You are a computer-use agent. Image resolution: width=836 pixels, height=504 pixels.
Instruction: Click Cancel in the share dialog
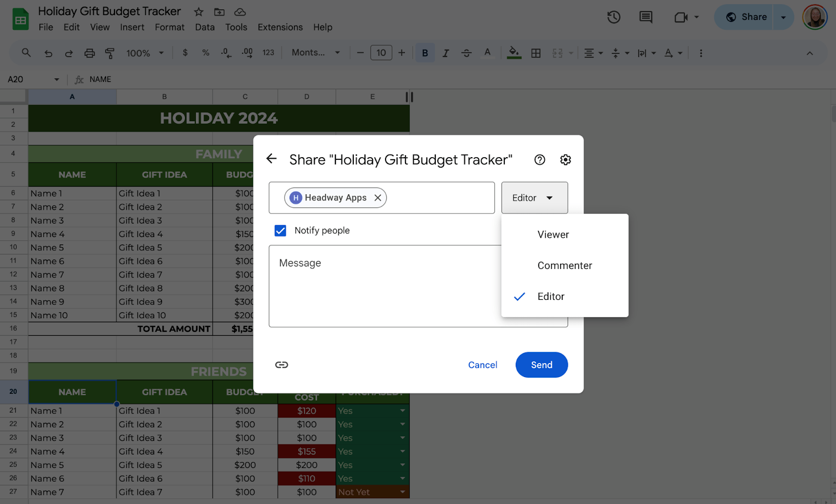click(482, 365)
